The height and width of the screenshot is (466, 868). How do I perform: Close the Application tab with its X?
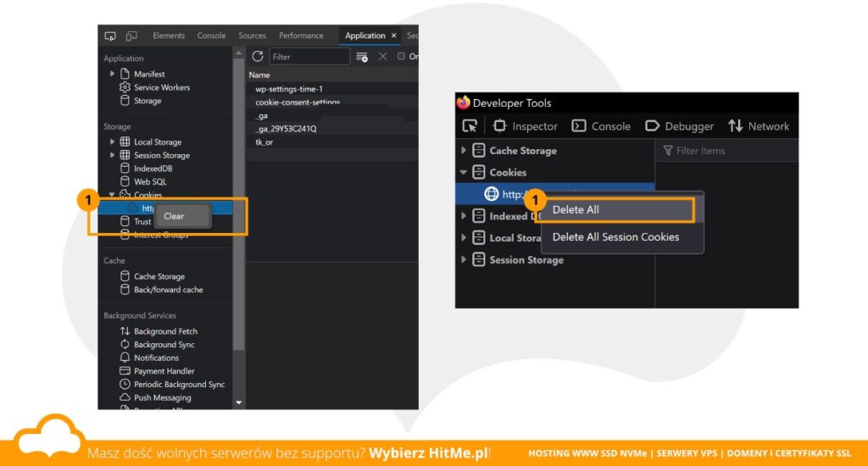tap(394, 36)
